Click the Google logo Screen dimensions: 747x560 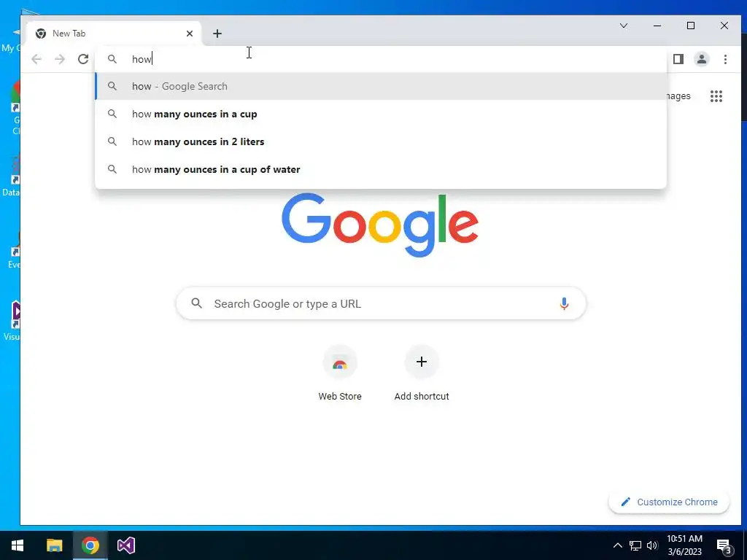point(380,225)
